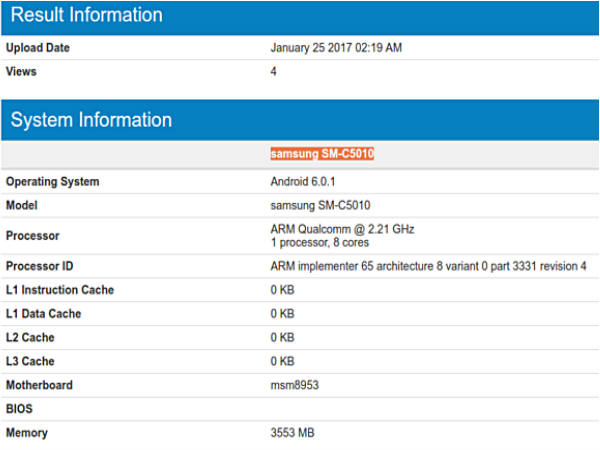This screenshot has height=450, width=600.
Task: Click the 3553 MB memory value
Action: (x=292, y=433)
